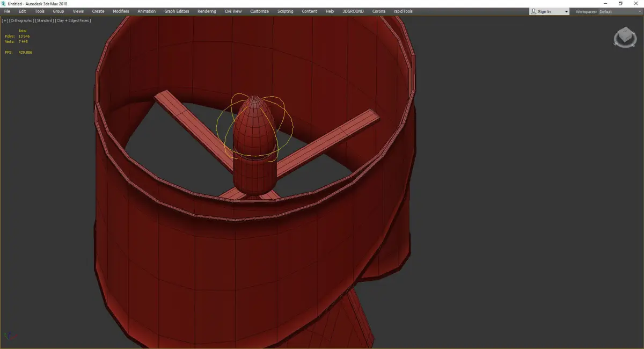The height and width of the screenshot is (349, 644).
Task: Open the Orthographic viewport view label
Action: [x=21, y=20]
